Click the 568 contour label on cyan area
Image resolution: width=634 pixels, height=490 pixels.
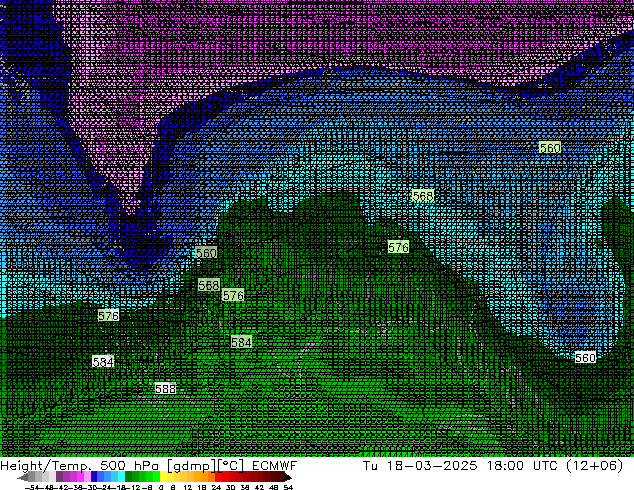(x=423, y=196)
